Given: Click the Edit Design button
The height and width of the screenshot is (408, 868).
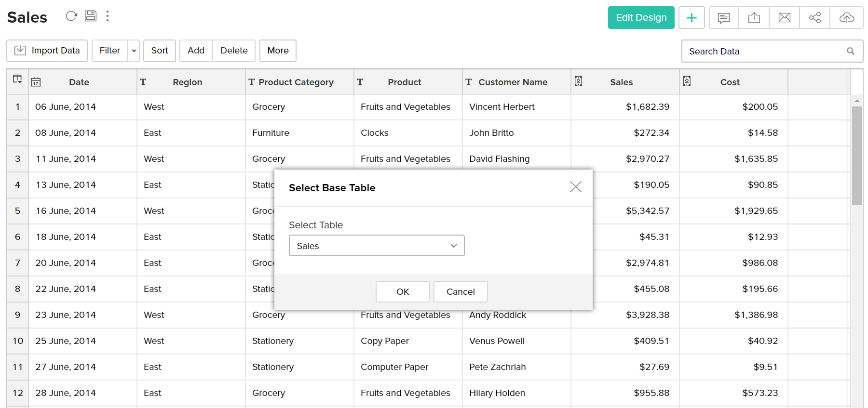Looking at the screenshot, I should 641,18.
